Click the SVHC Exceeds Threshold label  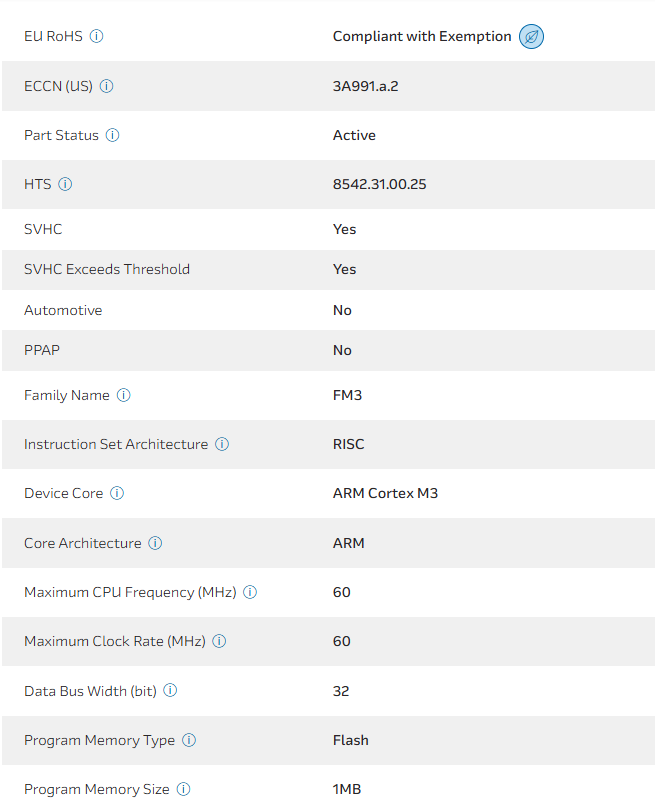tap(107, 269)
